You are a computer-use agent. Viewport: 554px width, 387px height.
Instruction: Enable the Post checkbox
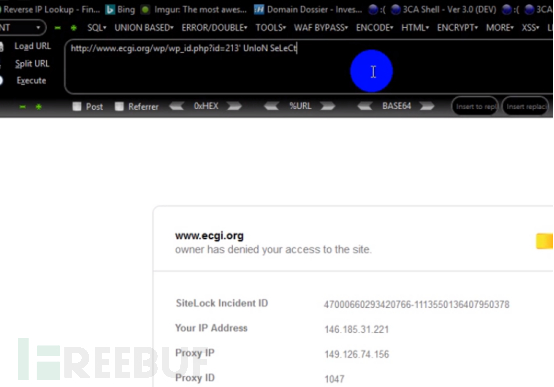pos(77,106)
